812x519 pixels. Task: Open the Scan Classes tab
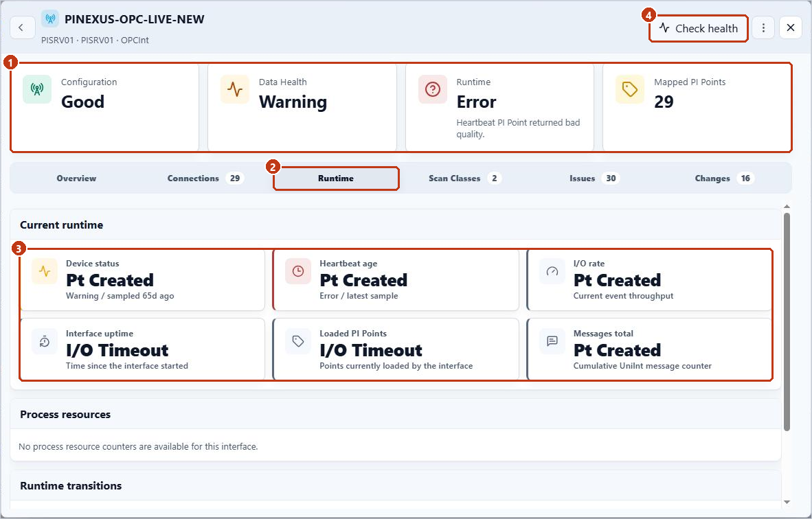click(464, 178)
